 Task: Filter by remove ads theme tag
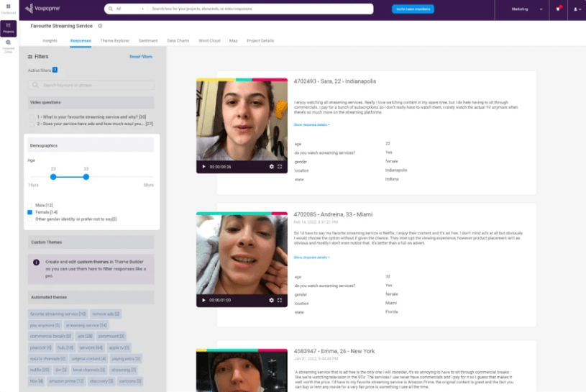click(106, 314)
